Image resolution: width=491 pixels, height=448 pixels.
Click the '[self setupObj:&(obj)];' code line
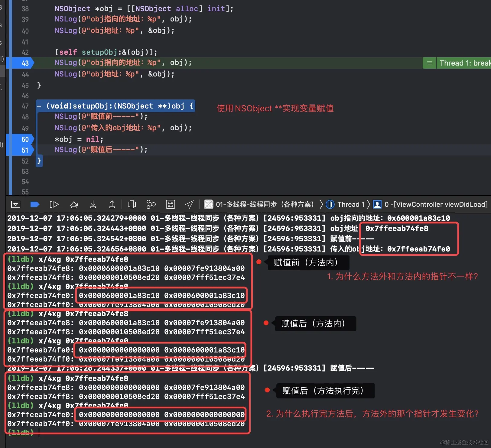(x=106, y=52)
